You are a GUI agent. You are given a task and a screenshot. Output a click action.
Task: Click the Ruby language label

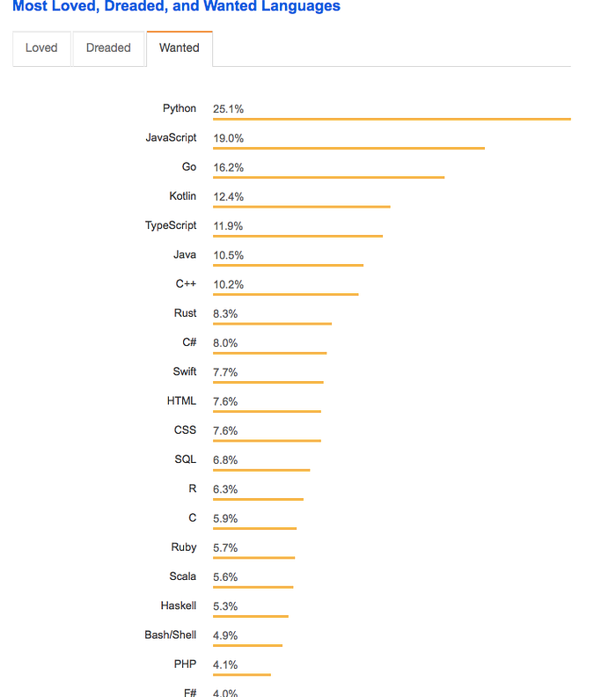pos(184,547)
